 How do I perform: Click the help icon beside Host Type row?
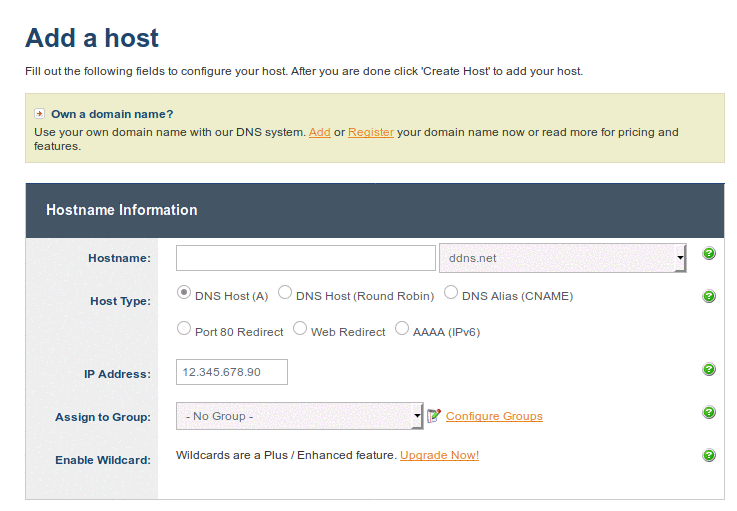pyautogui.click(x=709, y=297)
